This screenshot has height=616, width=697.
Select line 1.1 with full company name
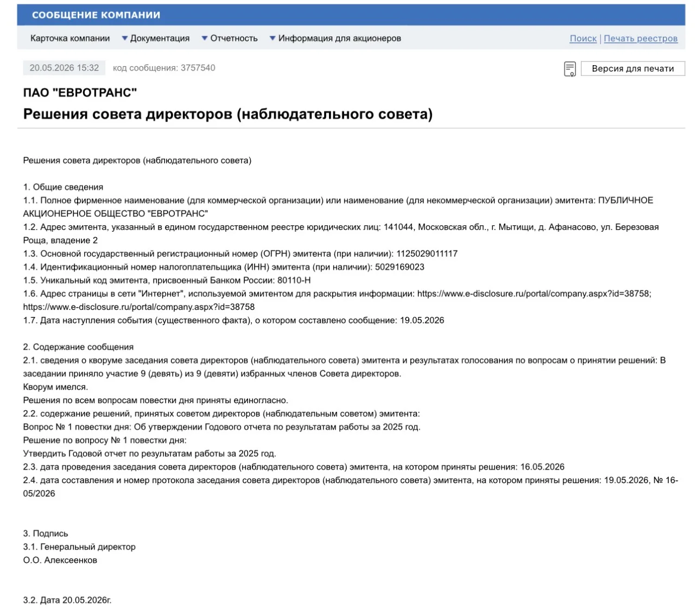338,207
